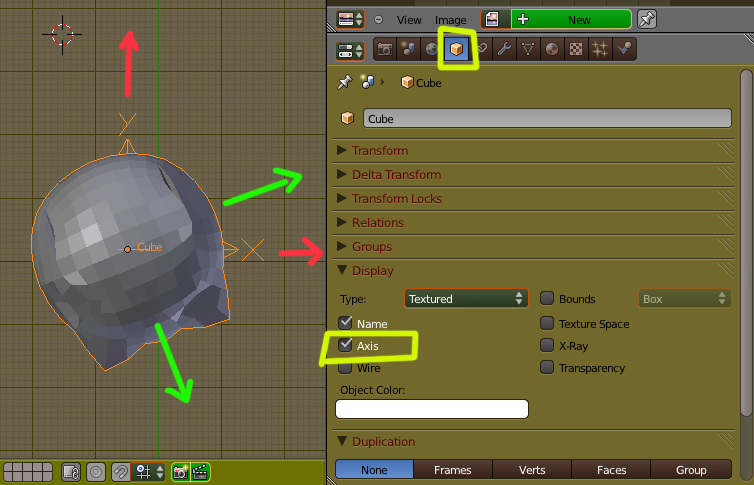Open the Texture checkerboard tab
The height and width of the screenshot is (485, 754).
576,49
